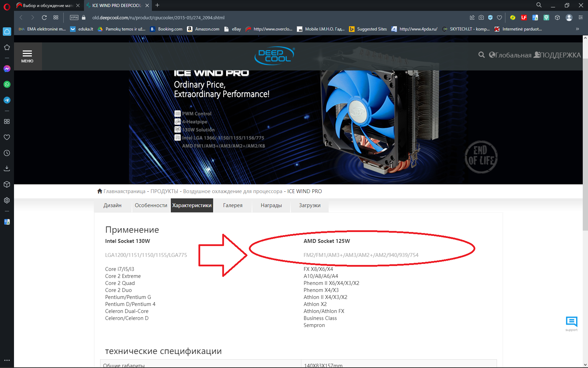Click the 'Core 2 Extreme' text
The image size is (588, 368).
point(123,276)
